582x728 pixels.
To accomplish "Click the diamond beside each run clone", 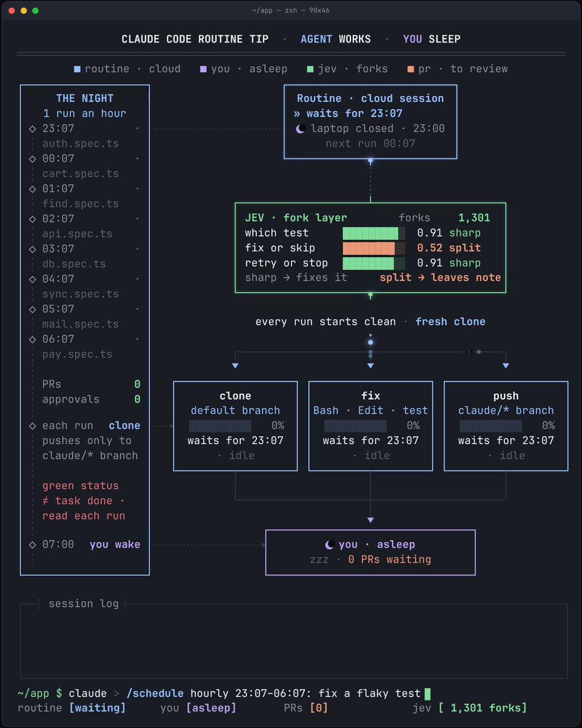I will click(x=32, y=426).
